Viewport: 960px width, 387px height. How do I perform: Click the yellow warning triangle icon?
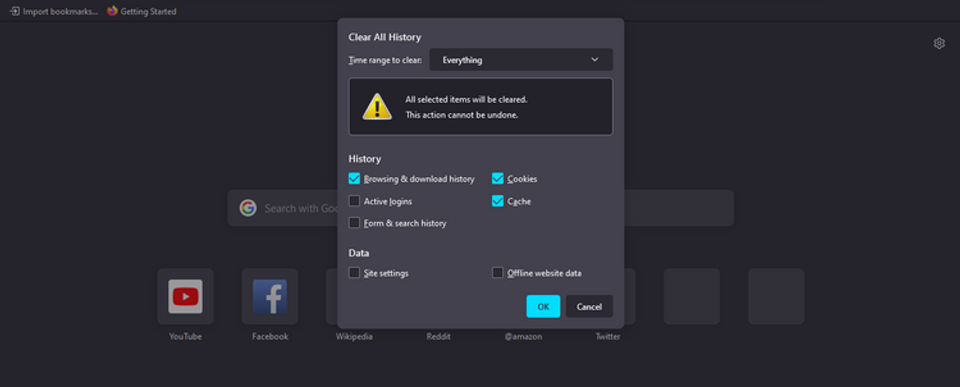(x=377, y=107)
